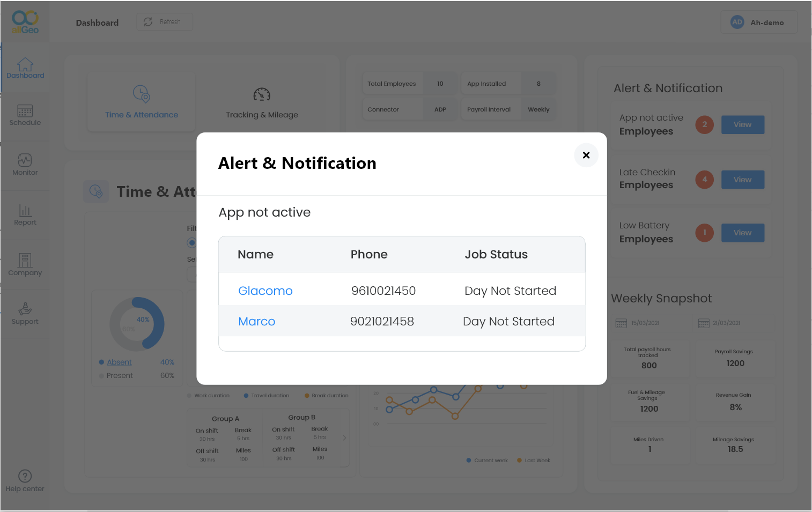Select phone number 9610021450
The width and height of the screenshot is (812, 512).
(x=383, y=291)
